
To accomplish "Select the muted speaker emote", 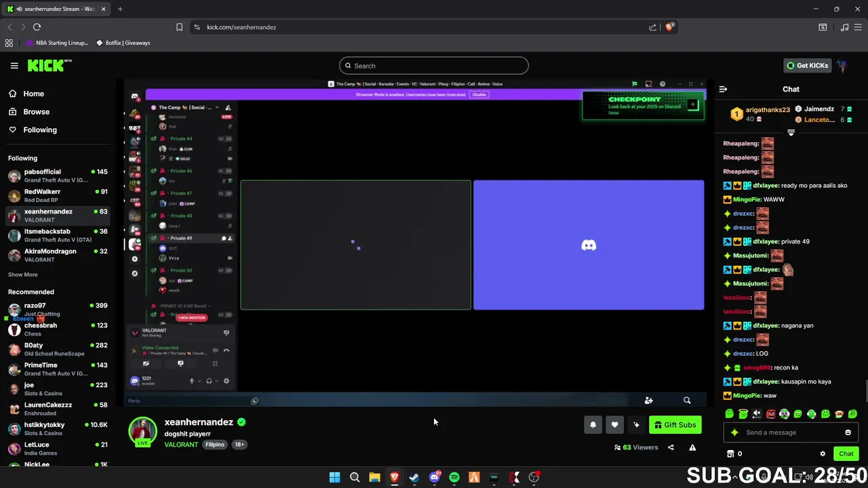I will tap(757, 414).
